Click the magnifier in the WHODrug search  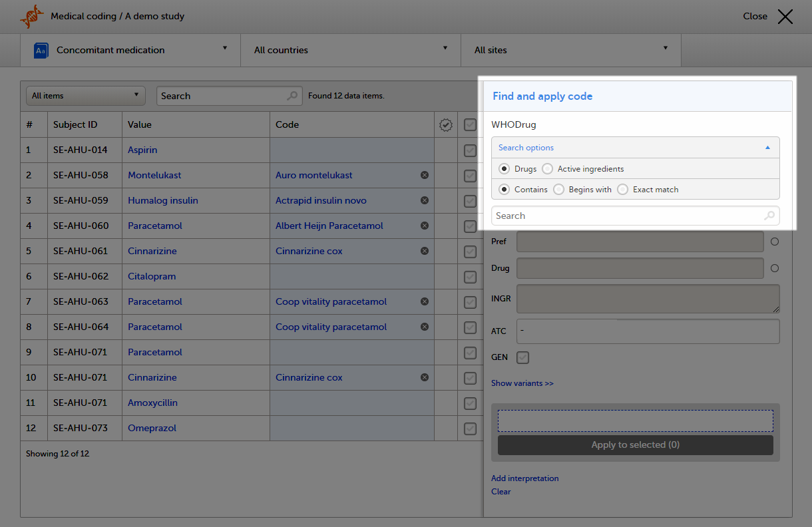769,216
